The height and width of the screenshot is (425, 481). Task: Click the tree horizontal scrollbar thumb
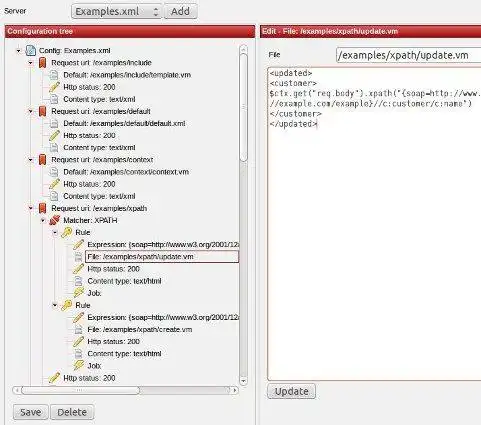(x=80, y=390)
